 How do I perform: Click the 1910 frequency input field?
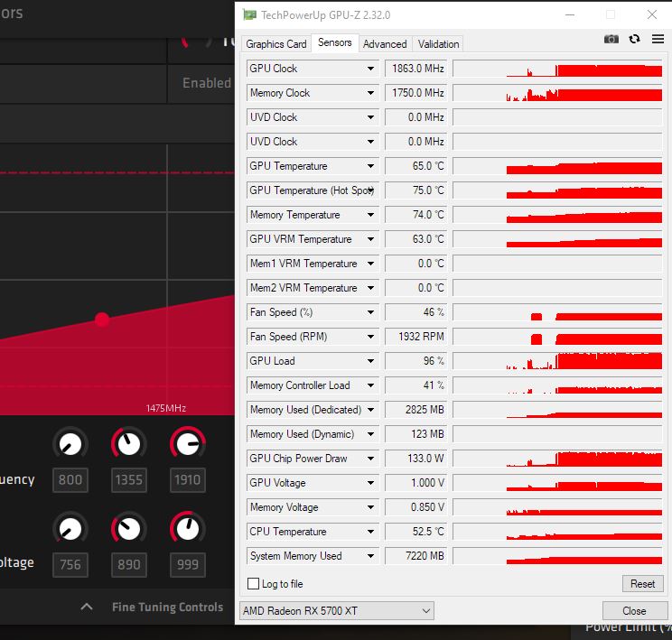click(188, 480)
